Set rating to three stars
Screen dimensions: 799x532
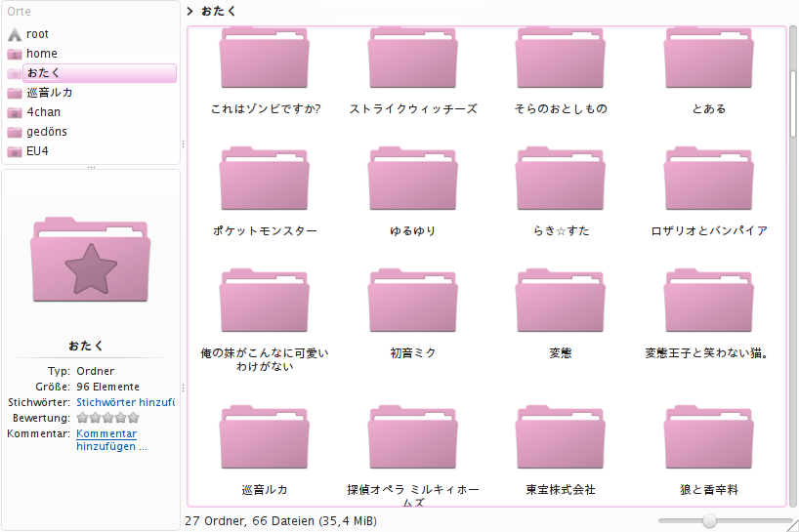(x=108, y=418)
